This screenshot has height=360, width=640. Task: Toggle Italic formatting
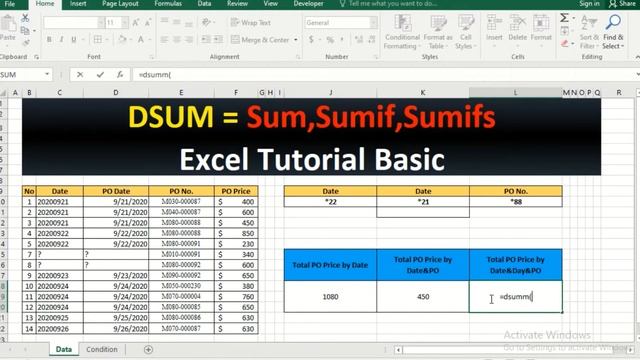tap(61, 40)
